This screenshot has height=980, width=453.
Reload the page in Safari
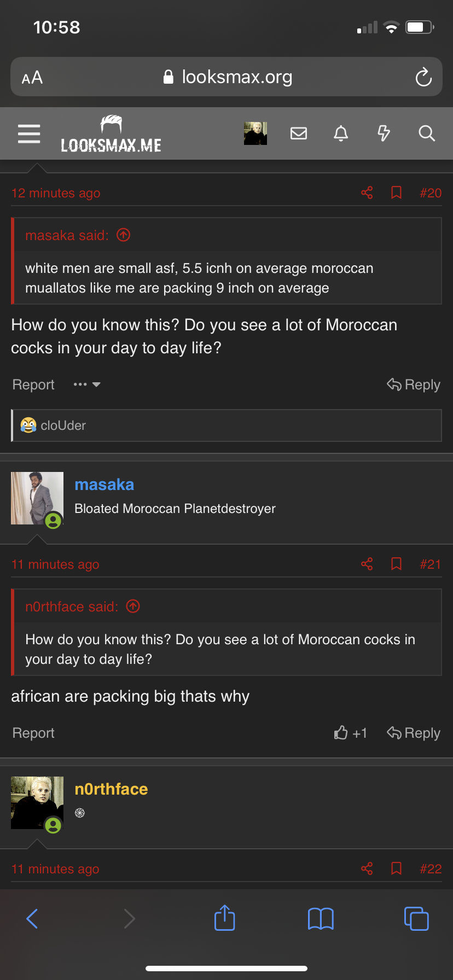423,77
